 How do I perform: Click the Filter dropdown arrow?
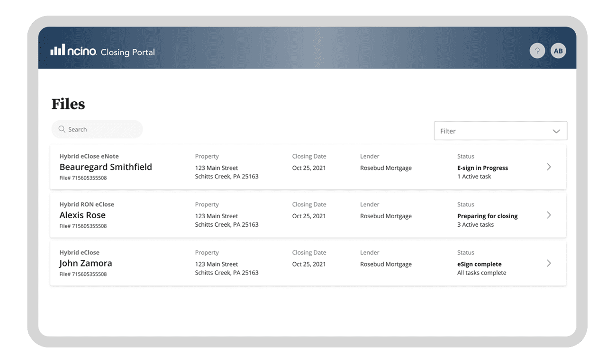[556, 131]
